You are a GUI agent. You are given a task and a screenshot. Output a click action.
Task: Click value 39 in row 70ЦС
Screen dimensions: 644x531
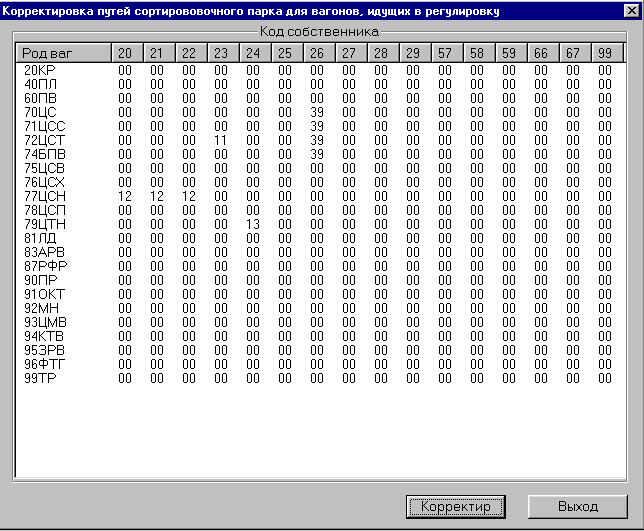[317, 112]
